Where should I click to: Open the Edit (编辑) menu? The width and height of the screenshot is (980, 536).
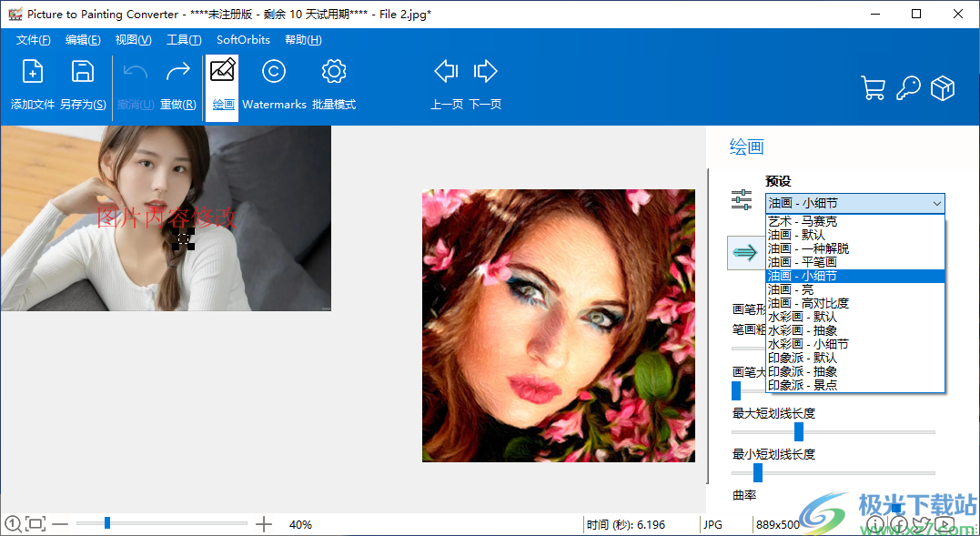pos(83,40)
